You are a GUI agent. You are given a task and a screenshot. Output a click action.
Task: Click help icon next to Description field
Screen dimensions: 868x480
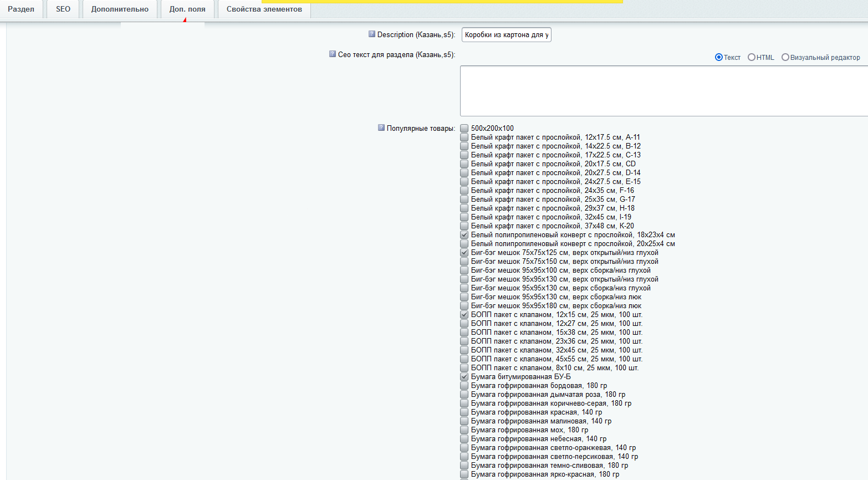pyautogui.click(x=372, y=34)
